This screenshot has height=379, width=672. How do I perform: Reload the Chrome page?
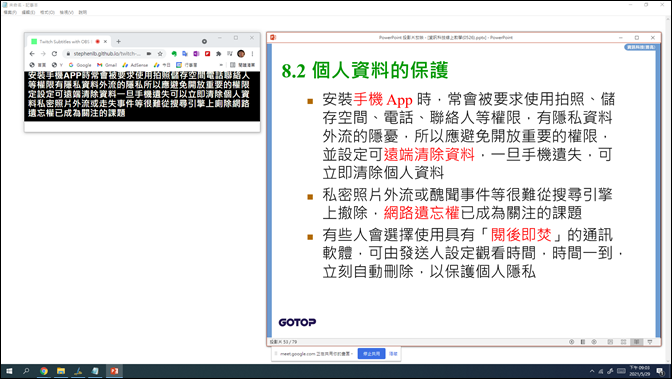[x=54, y=54]
